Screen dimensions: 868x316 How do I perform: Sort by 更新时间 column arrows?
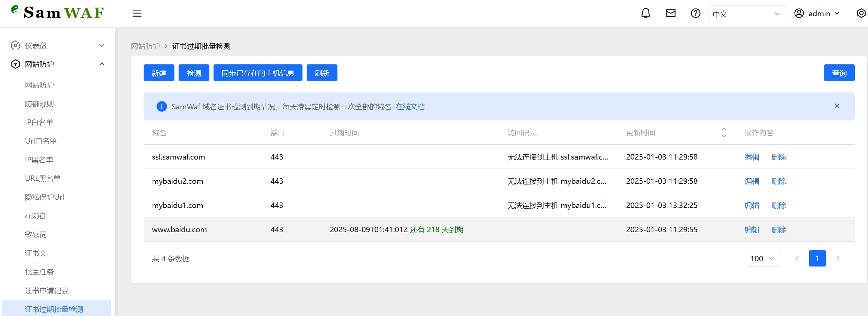pos(724,133)
